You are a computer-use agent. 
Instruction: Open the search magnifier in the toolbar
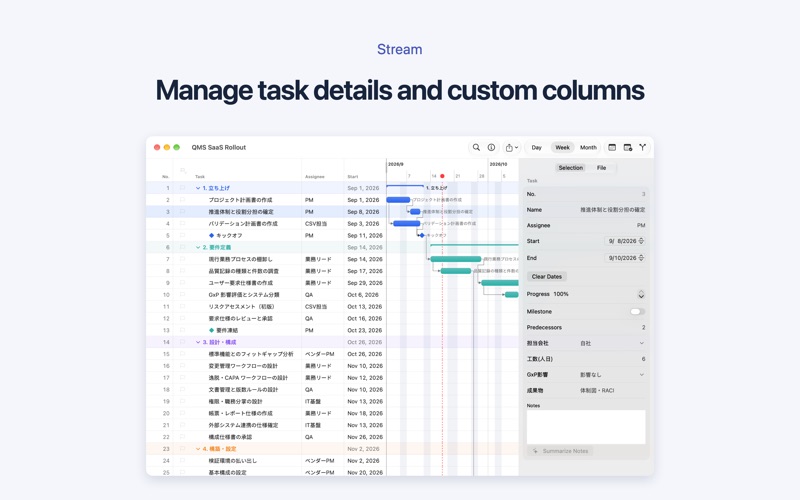[476, 147]
